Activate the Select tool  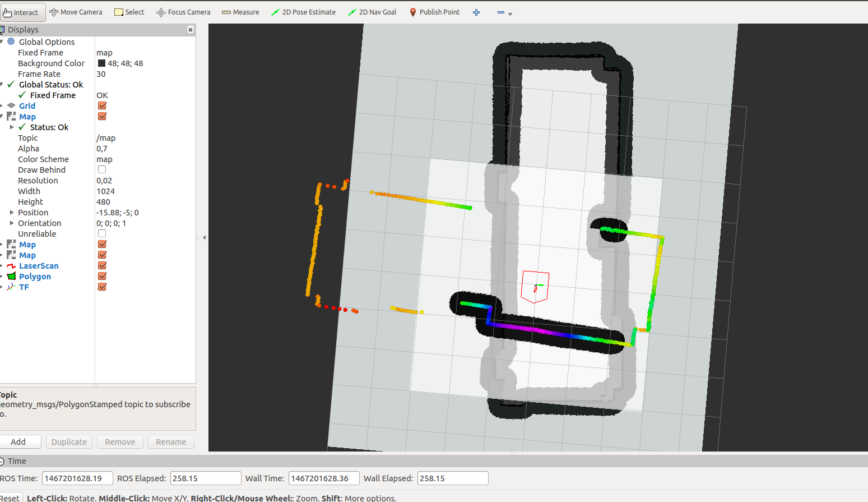point(129,12)
